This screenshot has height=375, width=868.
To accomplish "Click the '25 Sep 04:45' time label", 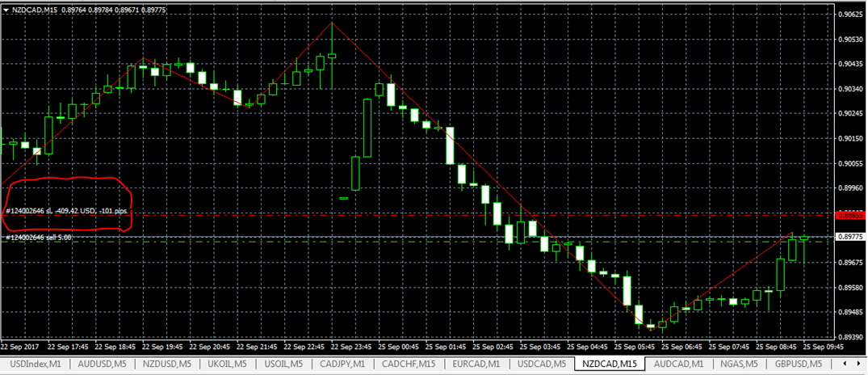I will pos(588,346).
